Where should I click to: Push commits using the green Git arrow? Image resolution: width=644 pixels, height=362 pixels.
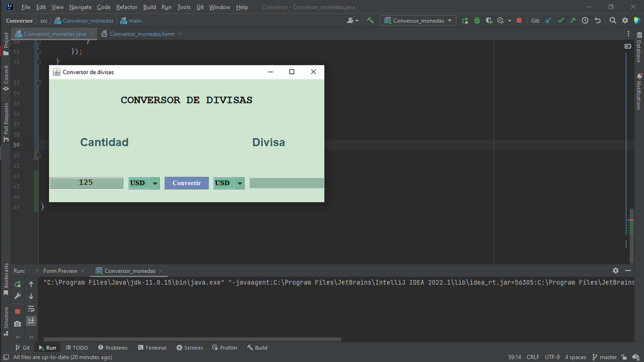pos(574,20)
